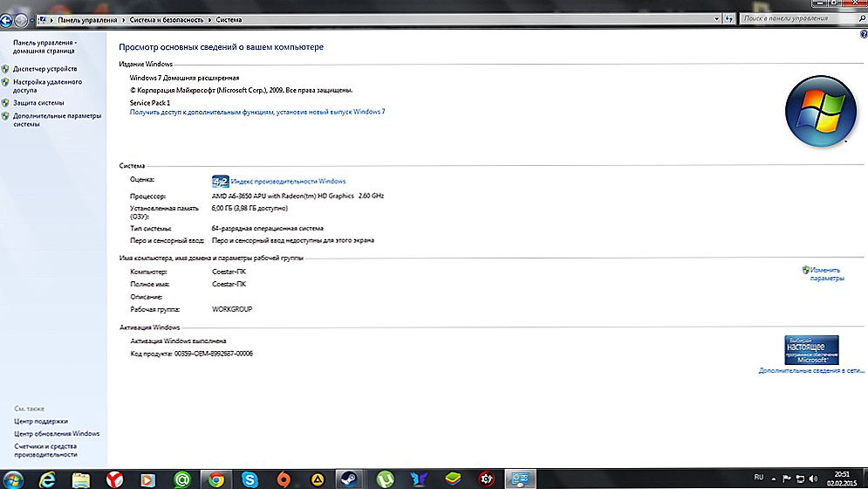The width and height of the screenshot is (868, 489).
Task: Open Индекс производительности Windows link
Action: coord(288,182)
